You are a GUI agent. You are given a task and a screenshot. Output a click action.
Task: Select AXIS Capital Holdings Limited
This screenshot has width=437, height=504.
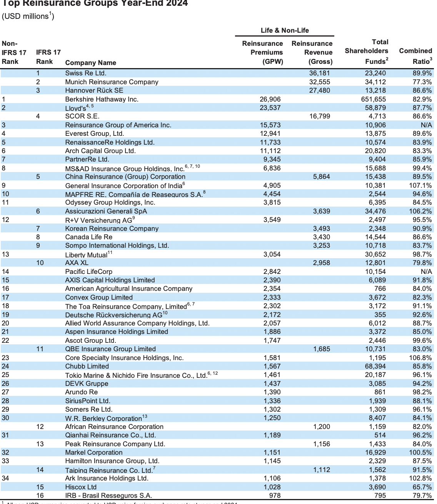[110, 280]
